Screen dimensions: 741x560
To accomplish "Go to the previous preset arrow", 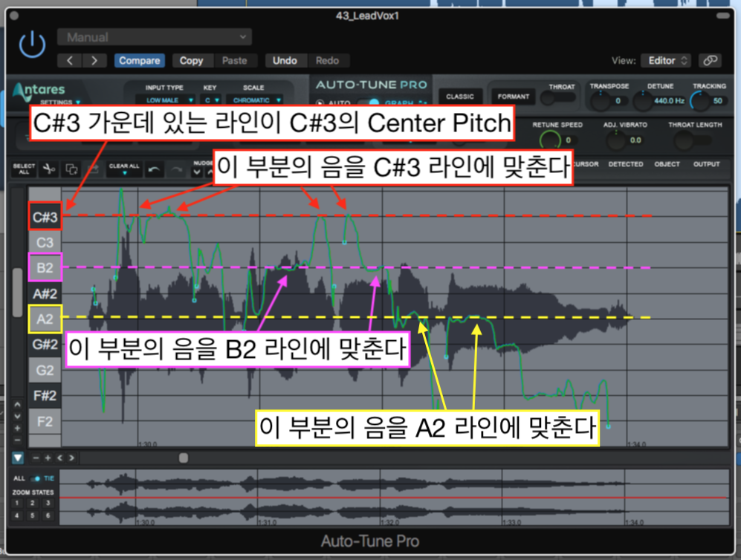I will [69, 60].
